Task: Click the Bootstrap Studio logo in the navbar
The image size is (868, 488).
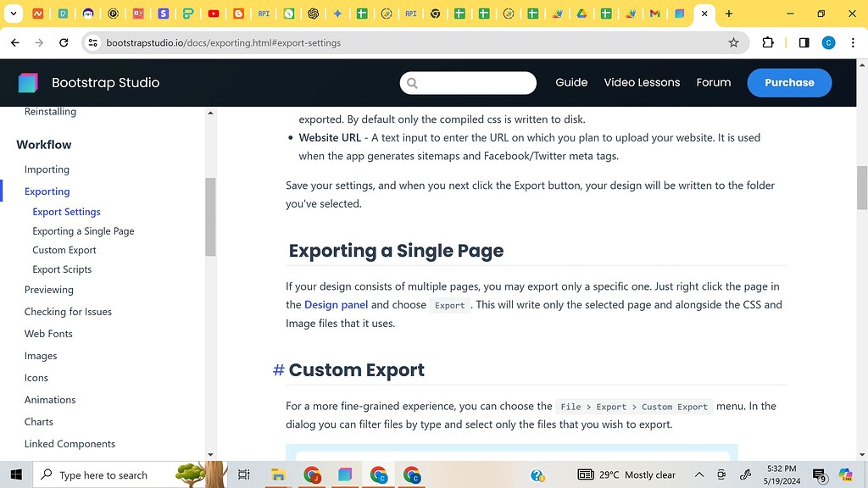Action: [28, 82]
